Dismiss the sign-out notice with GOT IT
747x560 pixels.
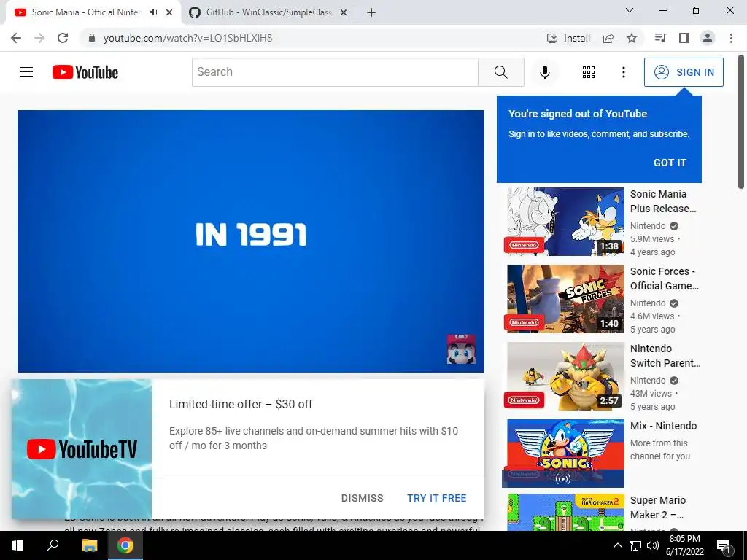click(x=670, y=163)
